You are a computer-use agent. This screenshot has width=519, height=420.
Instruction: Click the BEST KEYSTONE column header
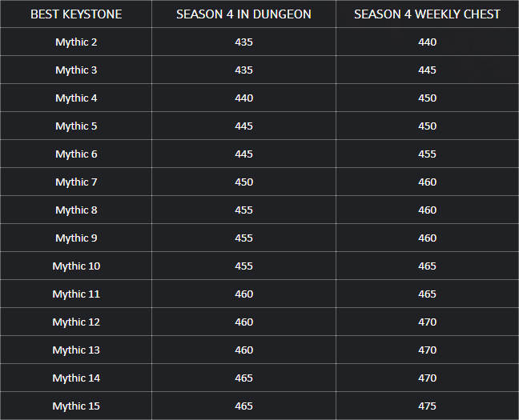(x=76, y=14)
